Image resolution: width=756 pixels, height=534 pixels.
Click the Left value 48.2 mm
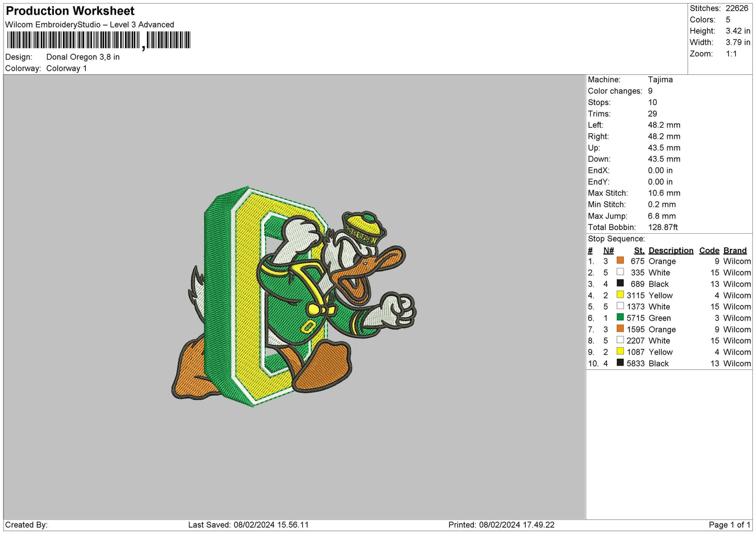[x=664, y=125]
